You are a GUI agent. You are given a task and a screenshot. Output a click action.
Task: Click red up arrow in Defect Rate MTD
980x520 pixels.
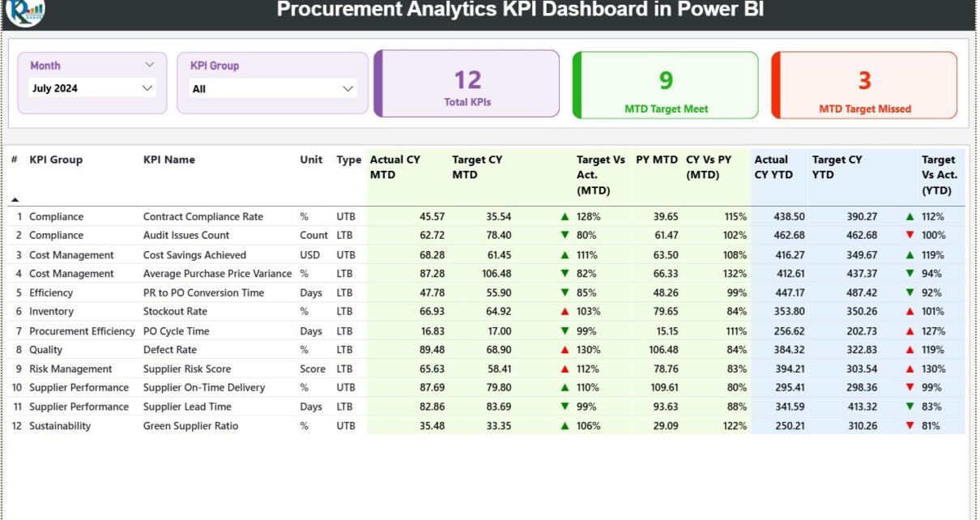click(565, 350)
